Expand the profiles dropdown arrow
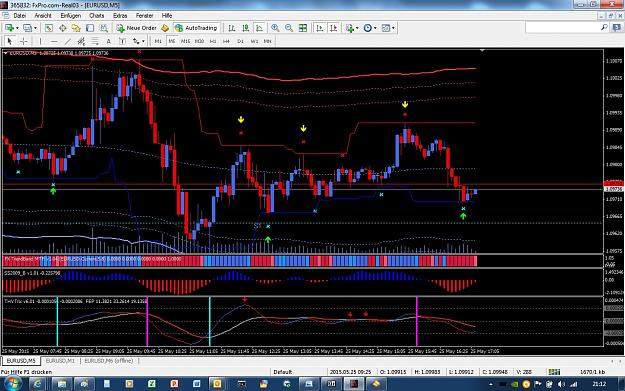This screenshot has width=625, height=391. click(35, 28)
